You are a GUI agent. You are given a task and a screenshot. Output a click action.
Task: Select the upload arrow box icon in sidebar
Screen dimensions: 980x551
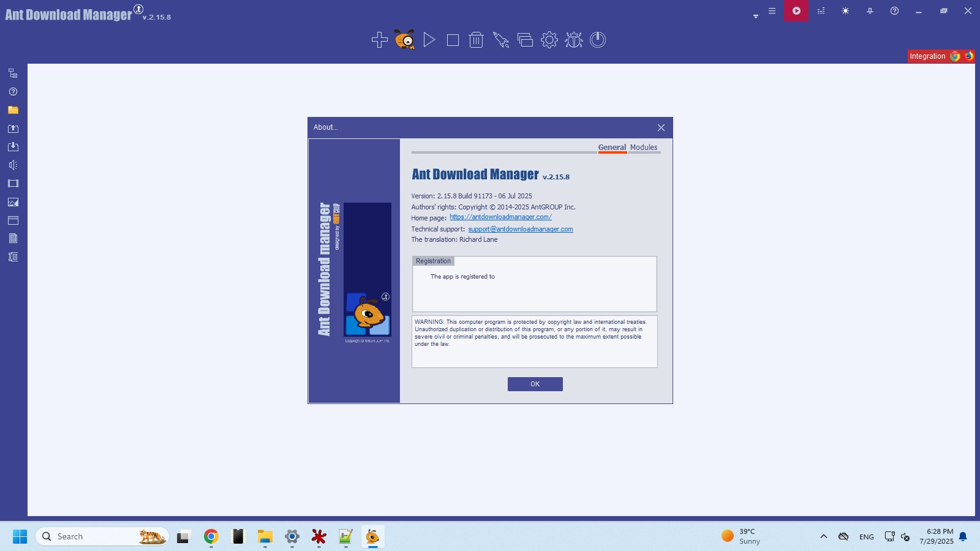pyautogui.click(x=13, y=129)
